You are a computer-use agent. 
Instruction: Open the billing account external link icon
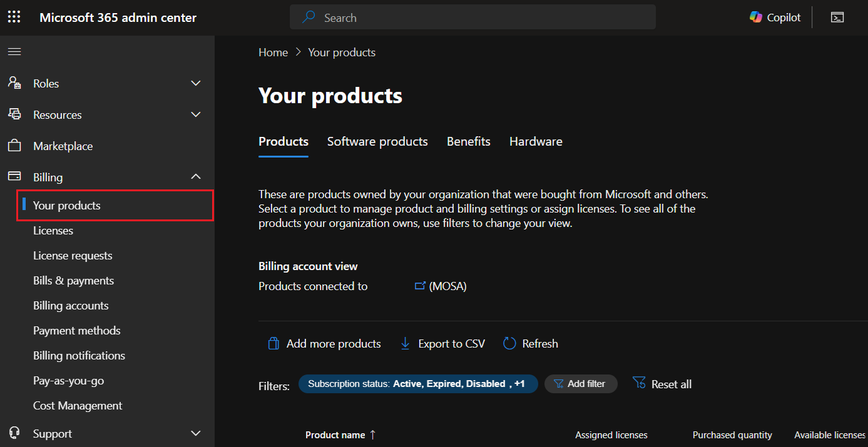point(420,286)
